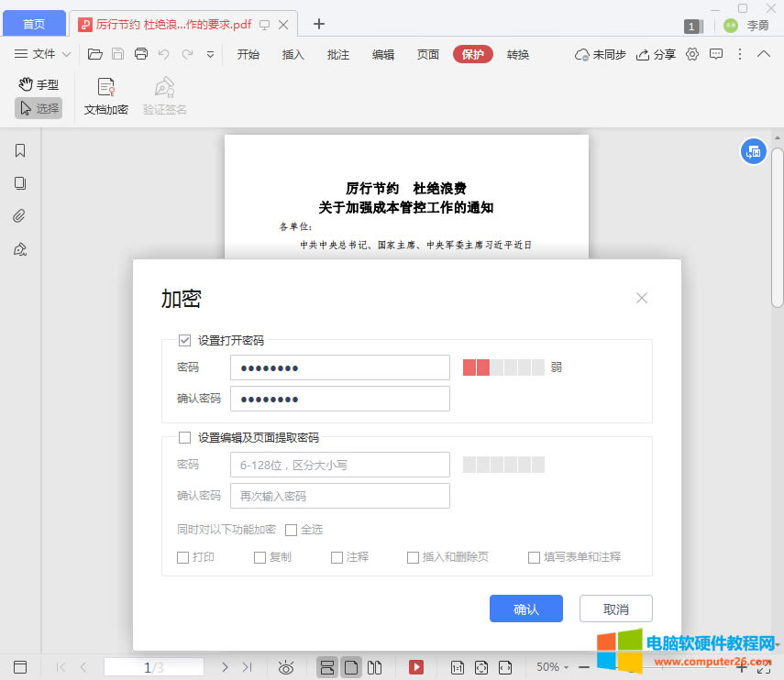
Task: Click the attachments paperclip icon in sidebar
Action: [19, 215]
